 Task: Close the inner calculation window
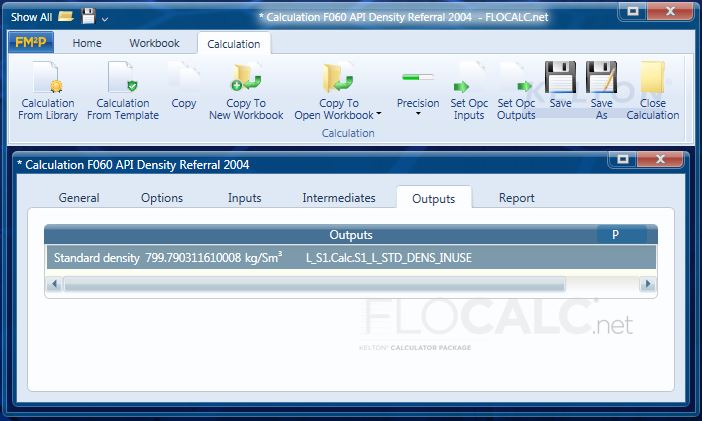click(660, 159)
